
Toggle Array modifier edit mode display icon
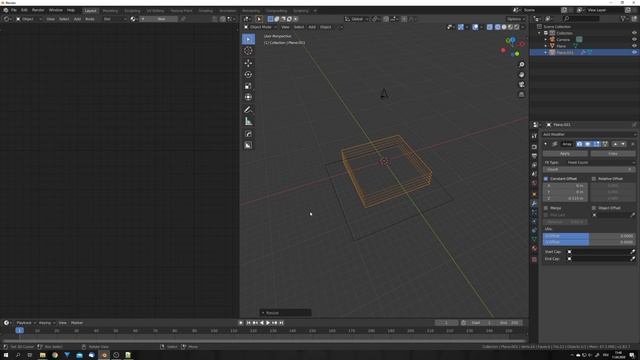click(x=597, y=144)
